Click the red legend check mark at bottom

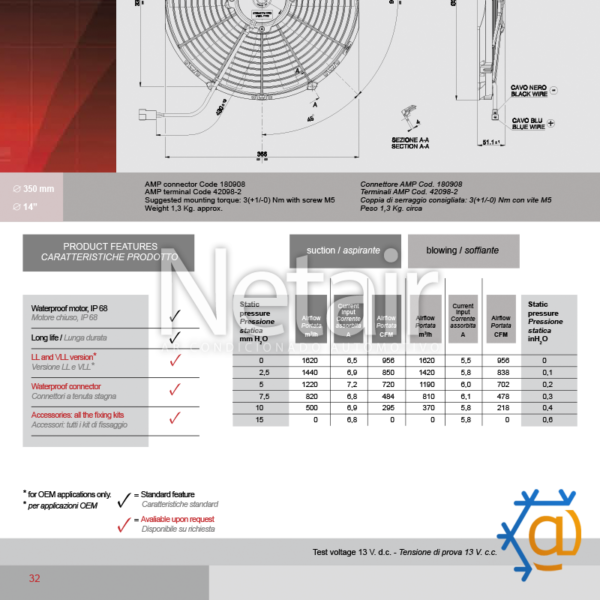point(124,524)
